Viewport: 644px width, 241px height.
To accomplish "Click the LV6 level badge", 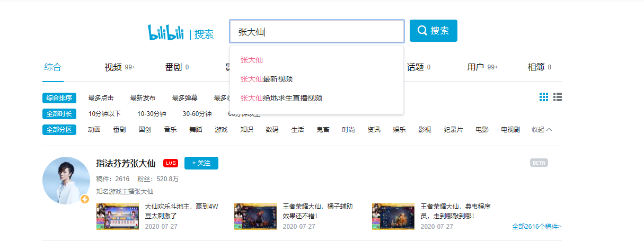I will click(170, 163).
